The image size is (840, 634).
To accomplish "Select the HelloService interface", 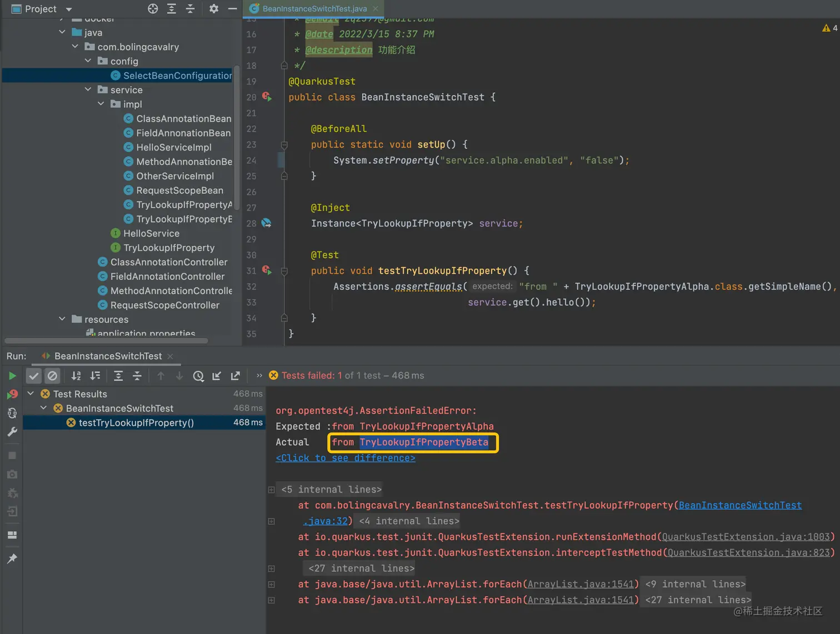I will point(145,233).
